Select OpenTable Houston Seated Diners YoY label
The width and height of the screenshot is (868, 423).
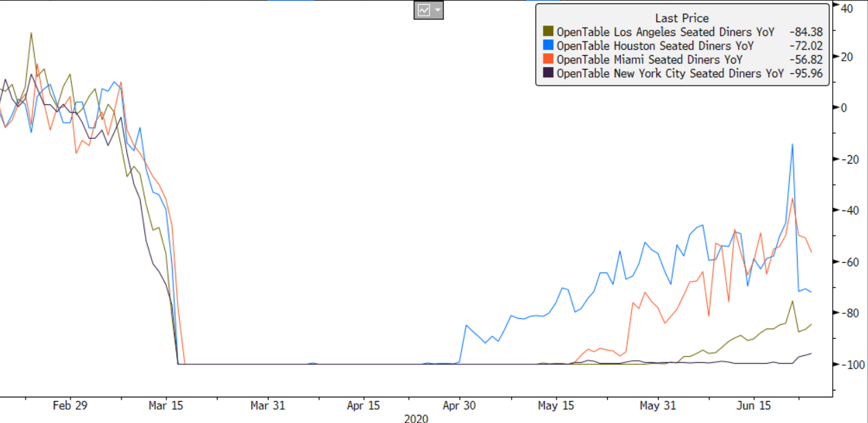655,46
